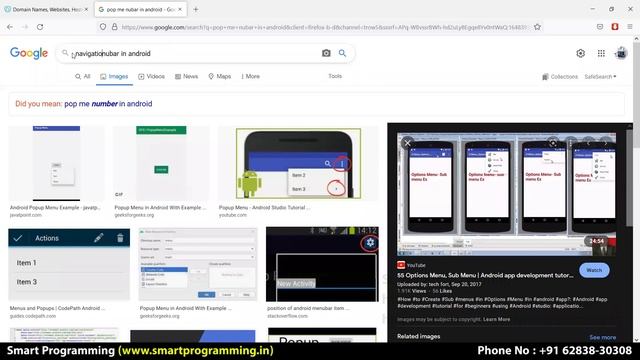Screen dimensions: 640x360
Task: Open Android Popup Menu Example javatpoint thumbnail
Action: pyautogui.click(x=56, y=163)
